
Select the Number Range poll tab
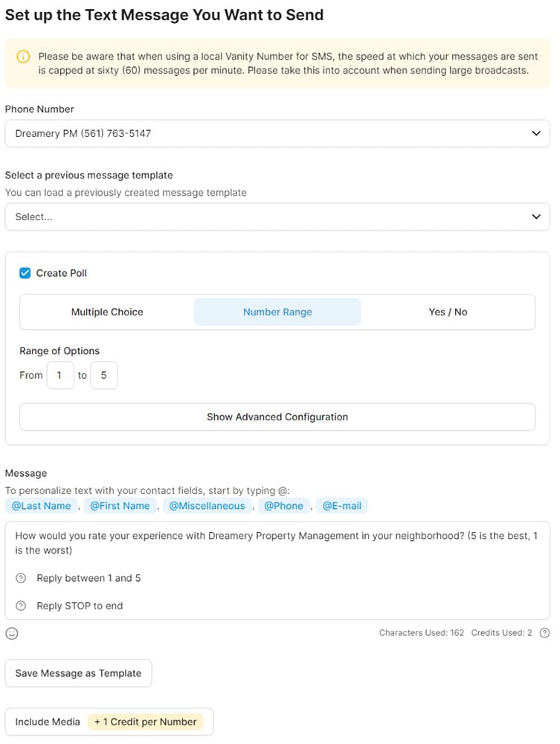coord(277,312)
